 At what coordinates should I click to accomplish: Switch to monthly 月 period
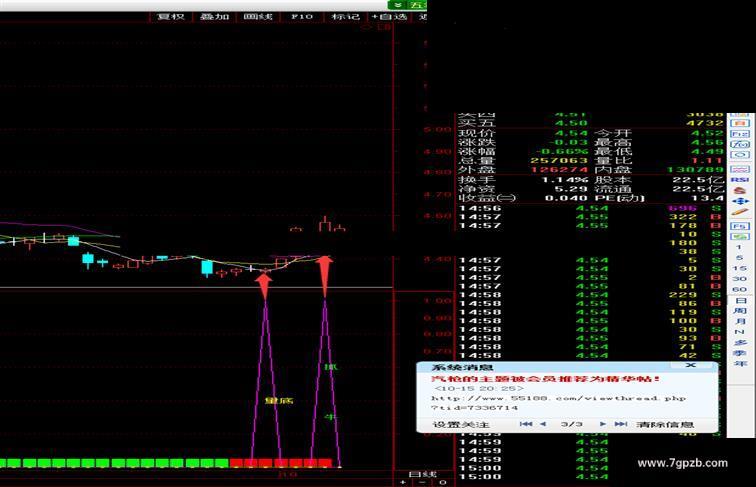[x=740, y=321]
